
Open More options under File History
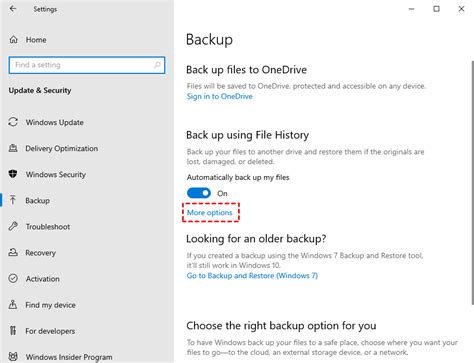tap(210, 212)
